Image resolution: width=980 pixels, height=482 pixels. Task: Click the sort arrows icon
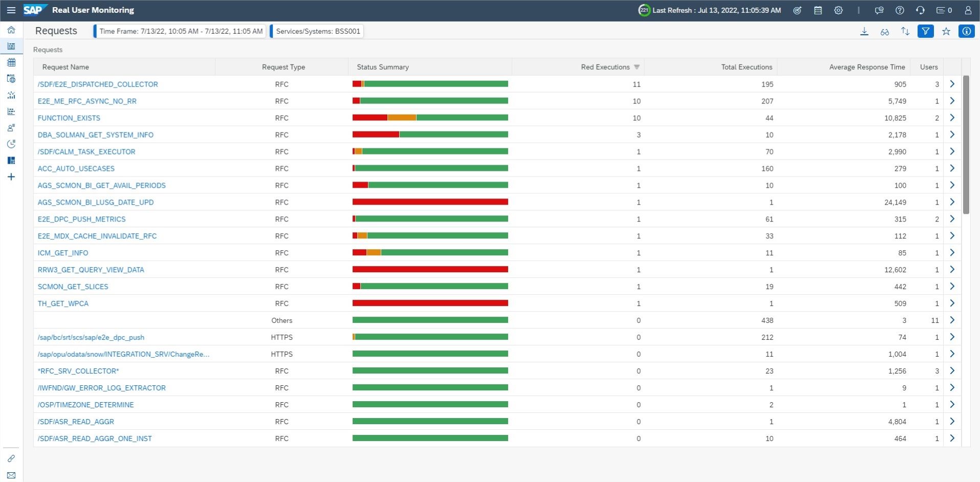click(905, 31)
